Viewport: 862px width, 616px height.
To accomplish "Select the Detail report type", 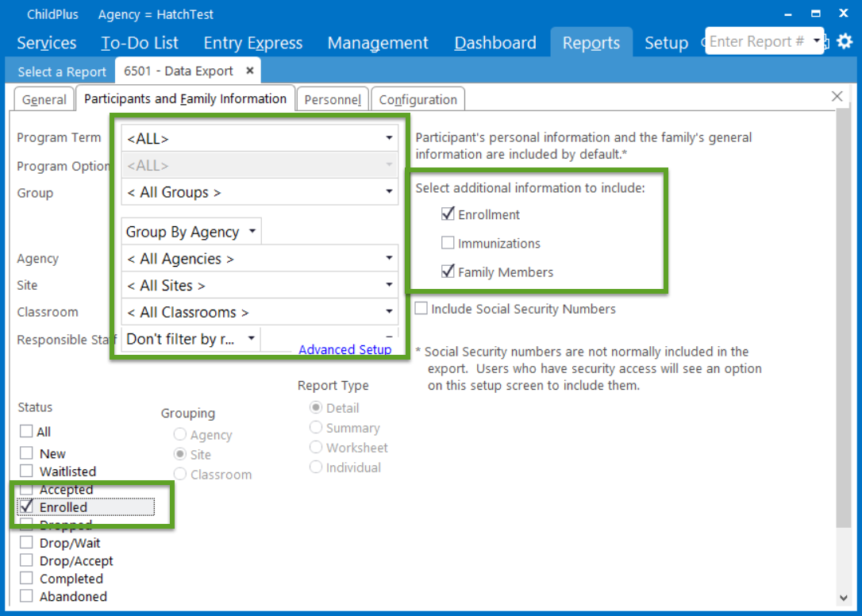I will pos(316,407).
